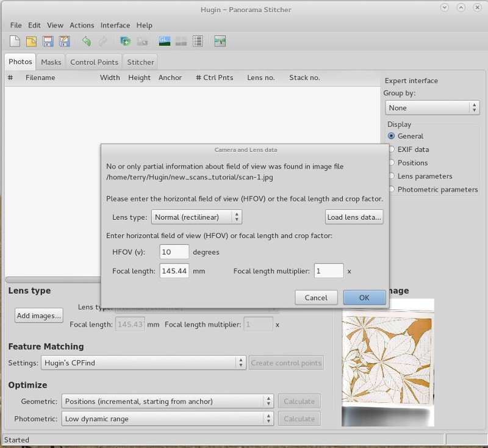
Task: Open the GL fast preview window icon
Action: 164,41
